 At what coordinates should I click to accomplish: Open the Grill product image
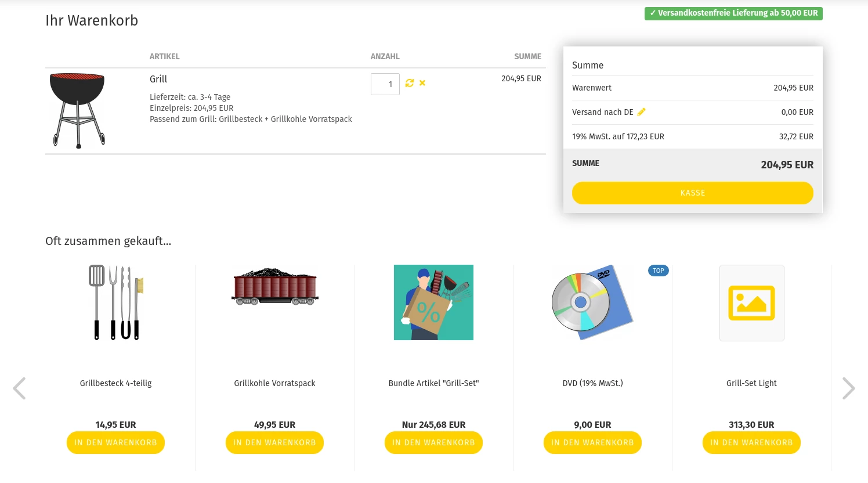(x=78, y=110)
